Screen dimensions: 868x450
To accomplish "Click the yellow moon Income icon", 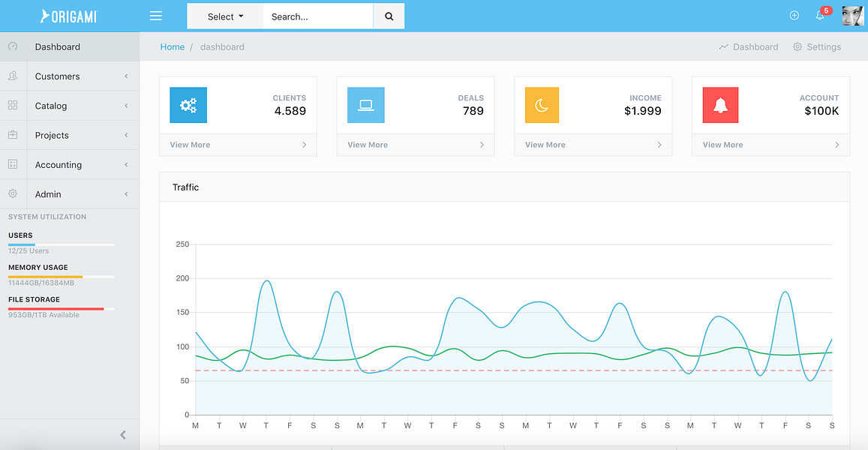I will click(x=542, y=104).
